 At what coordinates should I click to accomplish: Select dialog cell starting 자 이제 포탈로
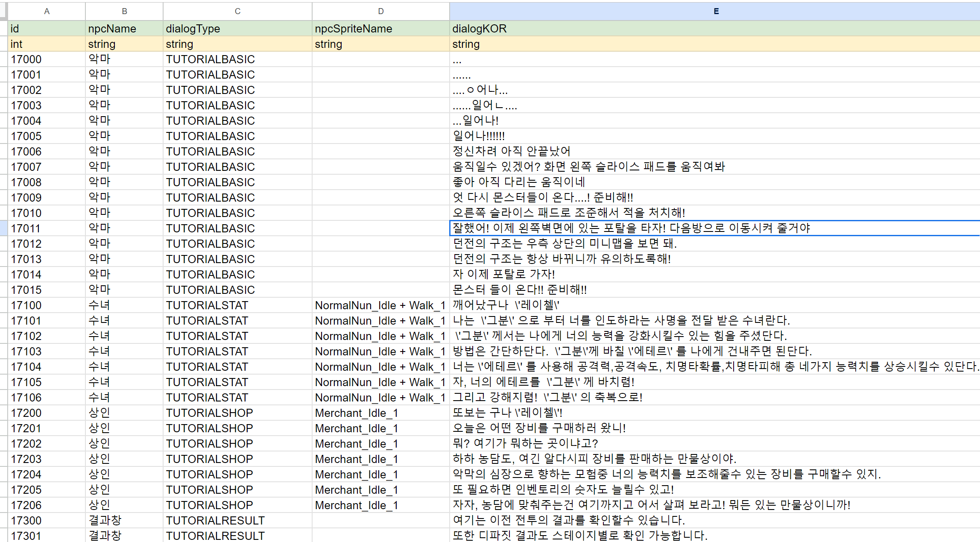504,274
